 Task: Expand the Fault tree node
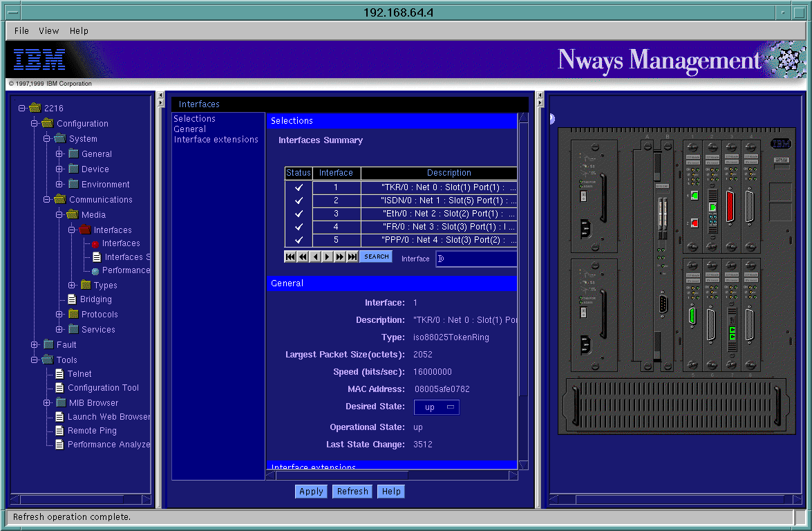pyautogui.click(x=32, y=344)
